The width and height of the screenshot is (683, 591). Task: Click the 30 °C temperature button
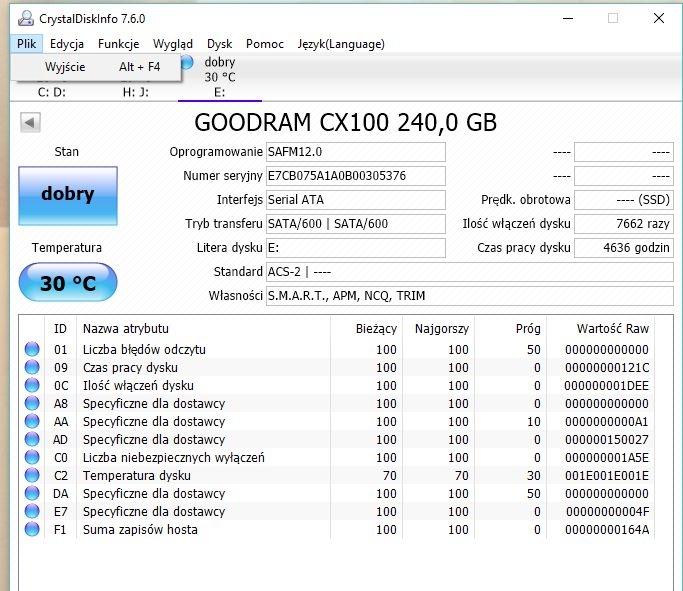pos(68,282)
